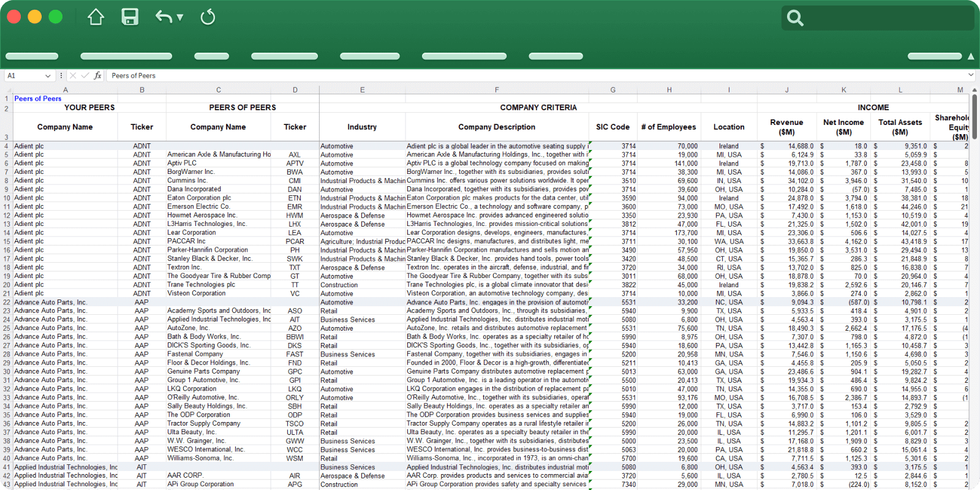Click inside the search field in the title bar
This screenshot has height=490, width=980.
pyautogui.click(x=888, y=18)
